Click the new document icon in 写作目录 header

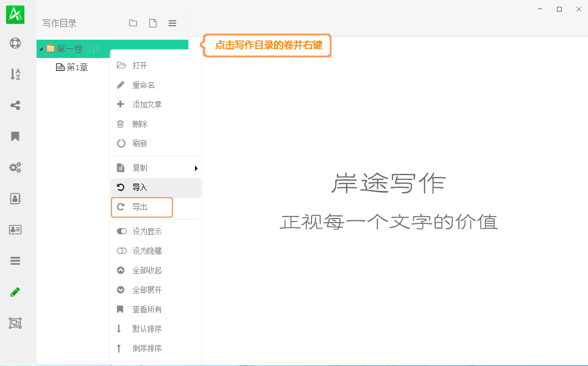point(153,23)
